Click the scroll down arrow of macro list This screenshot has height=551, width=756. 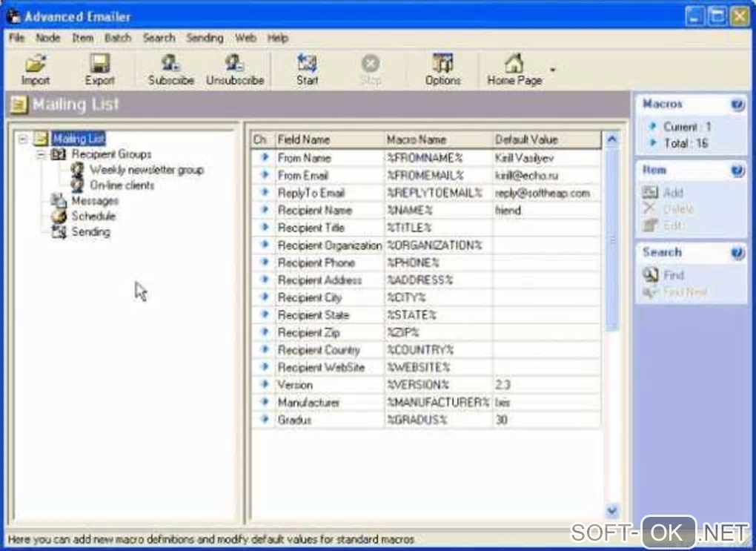click(x=611, y=510)
